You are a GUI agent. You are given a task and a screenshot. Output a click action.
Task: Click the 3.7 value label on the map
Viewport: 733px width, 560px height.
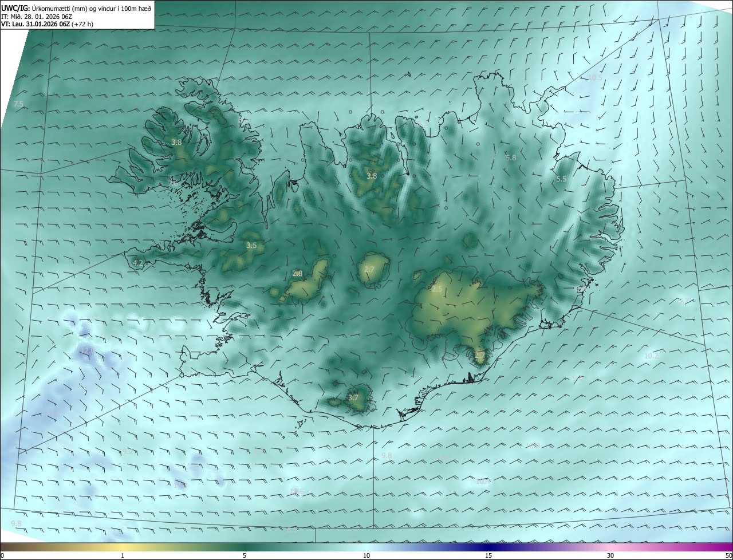(x=353, y=397)
